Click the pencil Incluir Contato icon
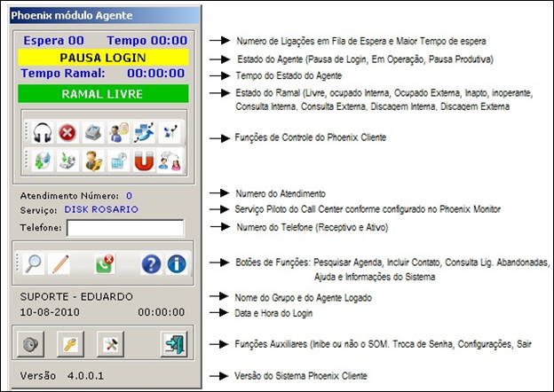The image size is (554, 392). (x=59, y=264)
